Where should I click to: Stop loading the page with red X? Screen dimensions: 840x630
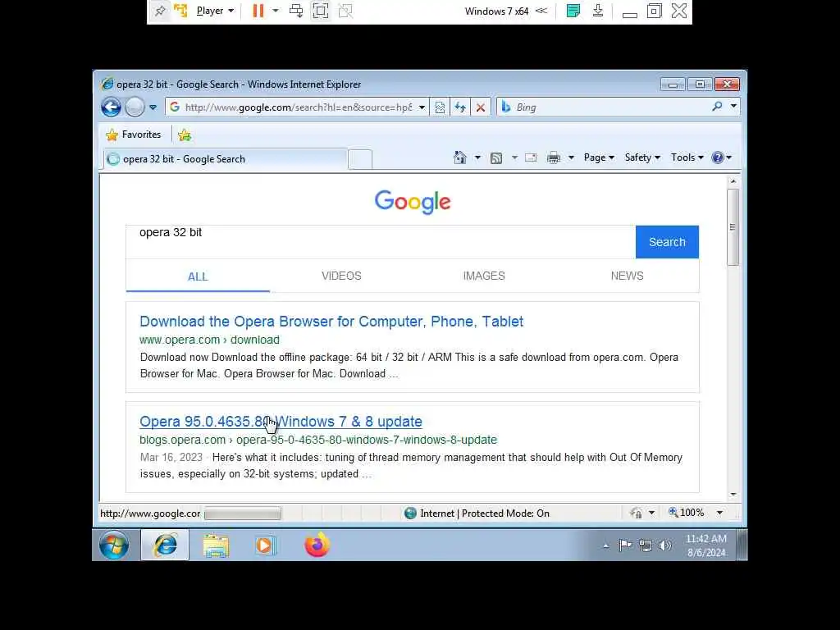(x=481, y=107)
